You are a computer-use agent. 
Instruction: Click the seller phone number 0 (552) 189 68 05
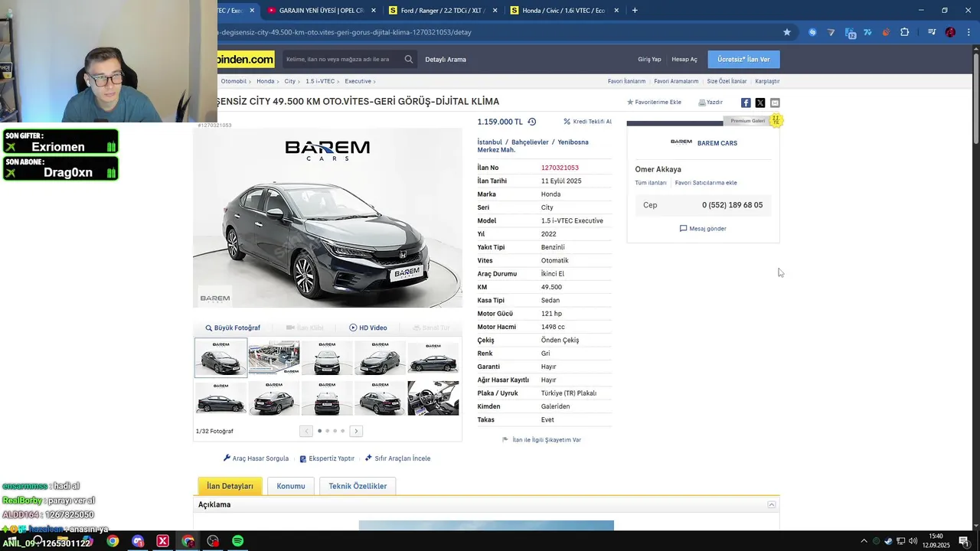point(732,205)
